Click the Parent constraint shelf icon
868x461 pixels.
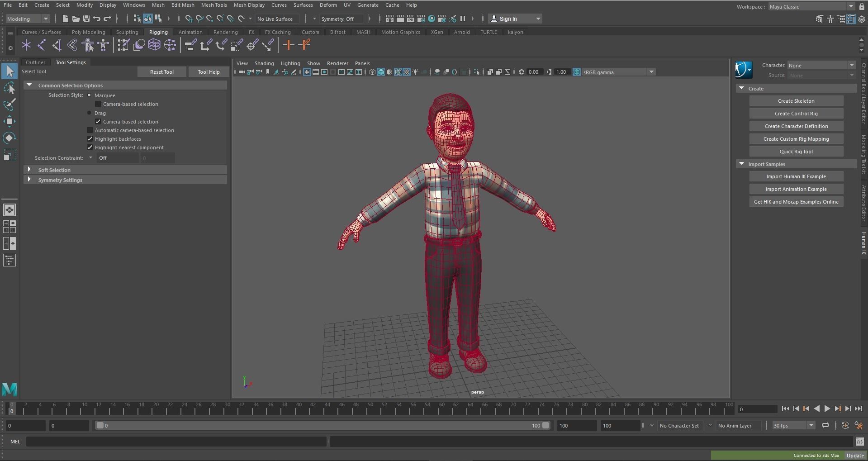coord(190,45)
